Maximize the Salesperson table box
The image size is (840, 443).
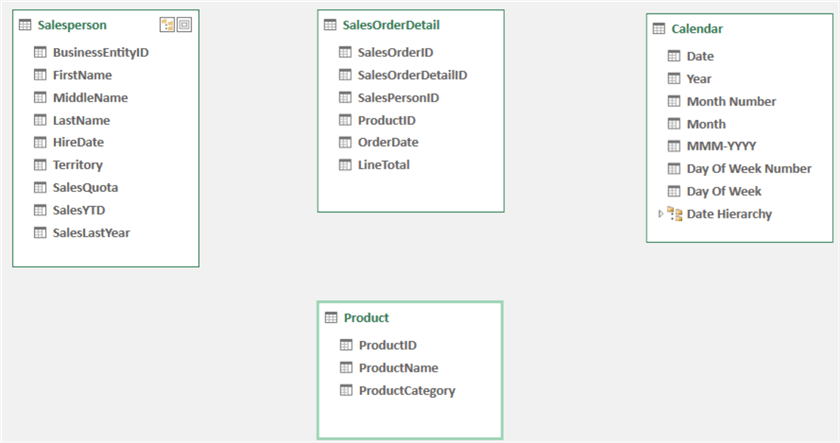point(184,24)
